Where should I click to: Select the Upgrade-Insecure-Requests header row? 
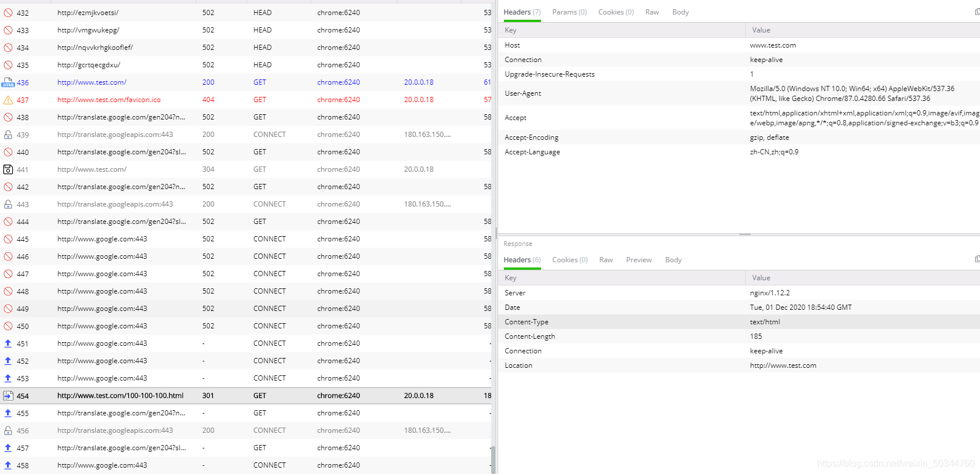tap(739, 74)
